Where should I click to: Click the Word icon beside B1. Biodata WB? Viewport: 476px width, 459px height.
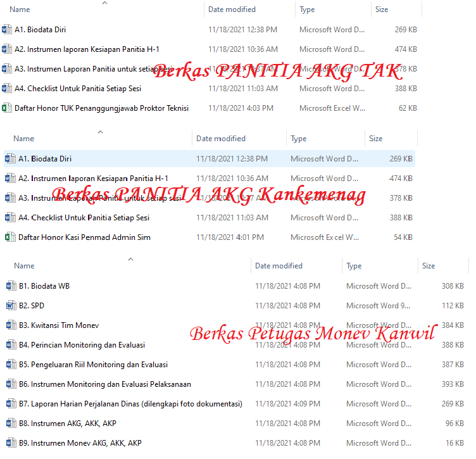pyautogui.click(x=11, y=286)
